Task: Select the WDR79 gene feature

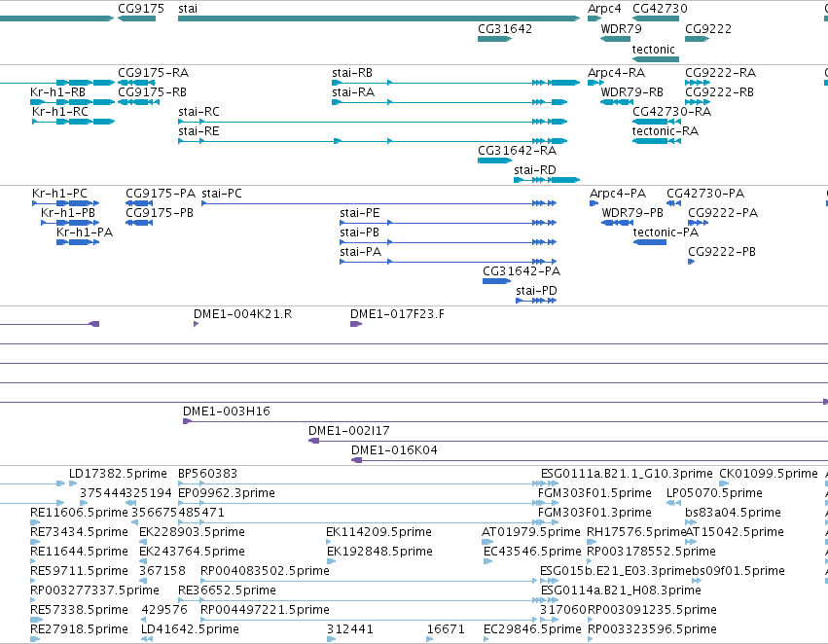Action: [615, 39]
